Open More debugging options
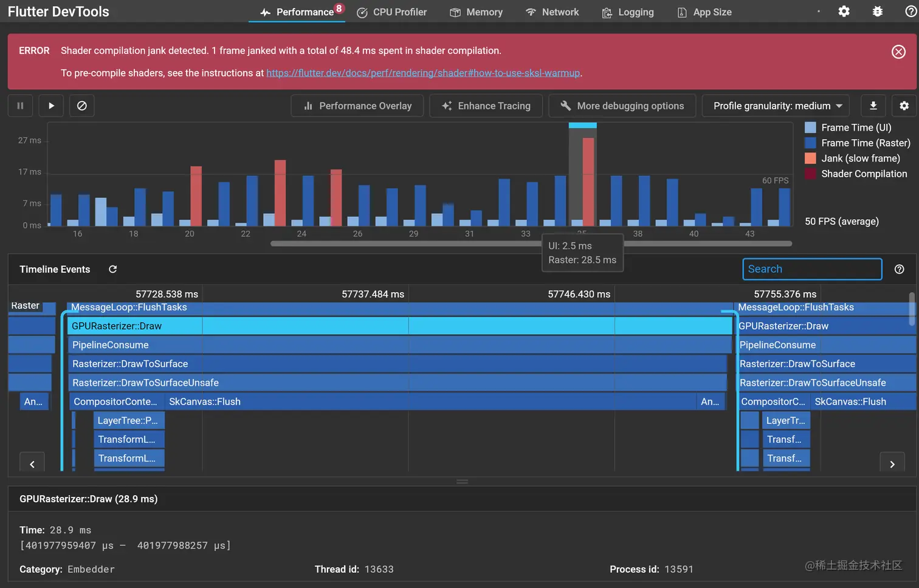The width and height of the screenshot is (919, 588). click(622, 106)
